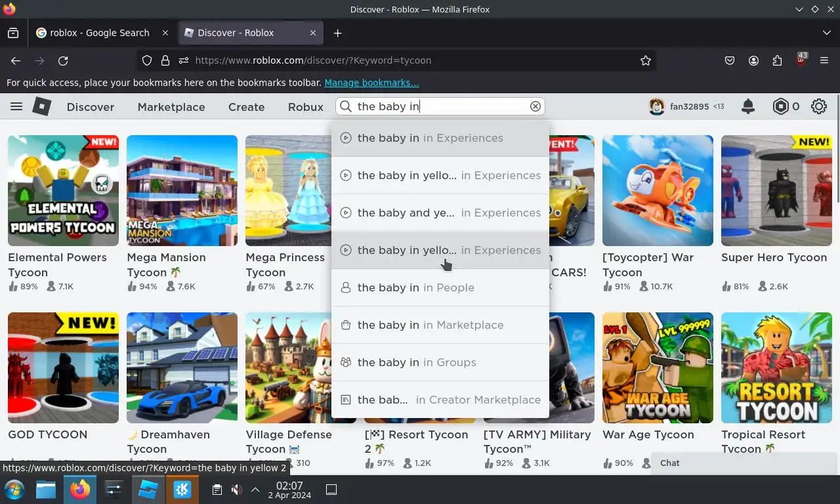Viewport: 840px width, 504px height.
Task: Select the 'the baby and ye...' Experiences suggestion
Action: 440,213
